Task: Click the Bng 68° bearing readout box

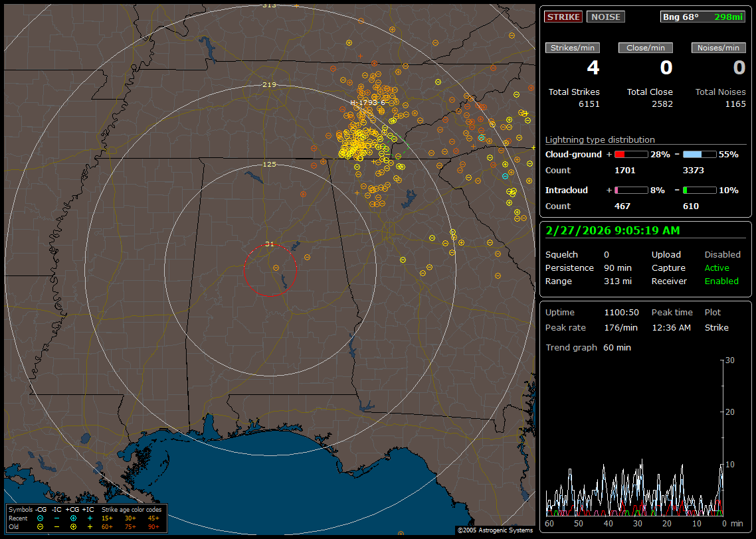Action: pyautogui.click(x=703, y=17)
